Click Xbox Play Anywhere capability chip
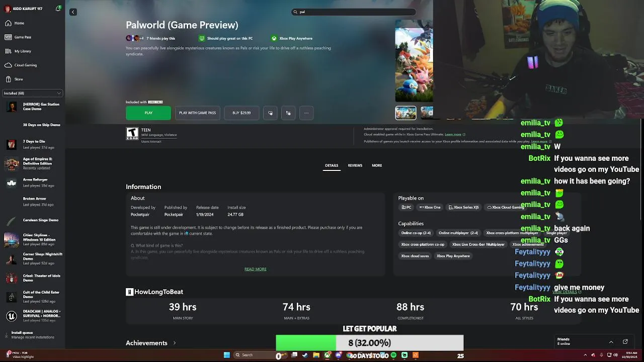 point(453,256)
